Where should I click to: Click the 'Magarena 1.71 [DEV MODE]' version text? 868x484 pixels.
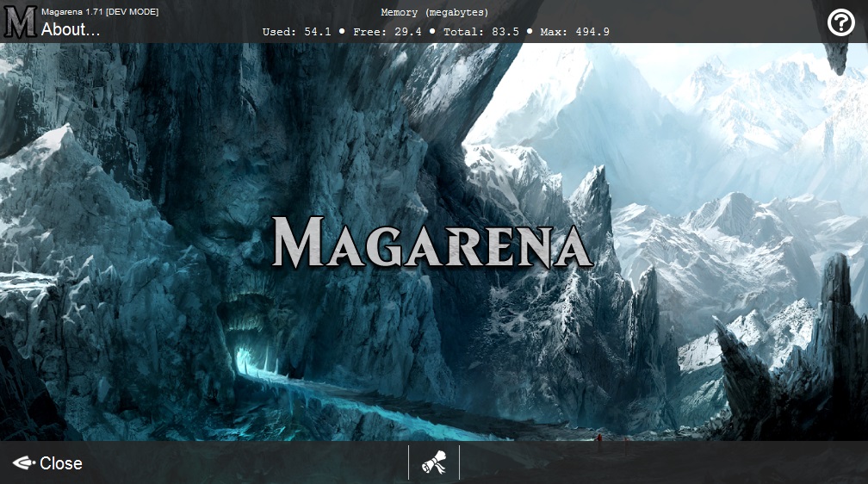[x=100, y=12]
